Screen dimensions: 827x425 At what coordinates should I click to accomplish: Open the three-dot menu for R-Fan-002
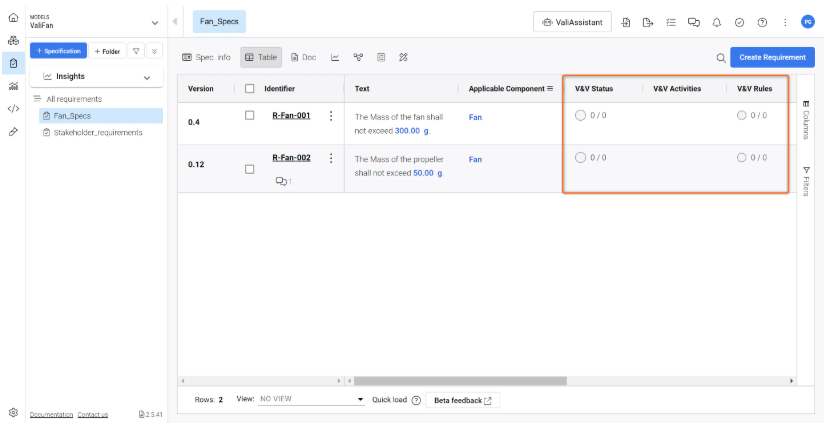(x=331, y=158)
